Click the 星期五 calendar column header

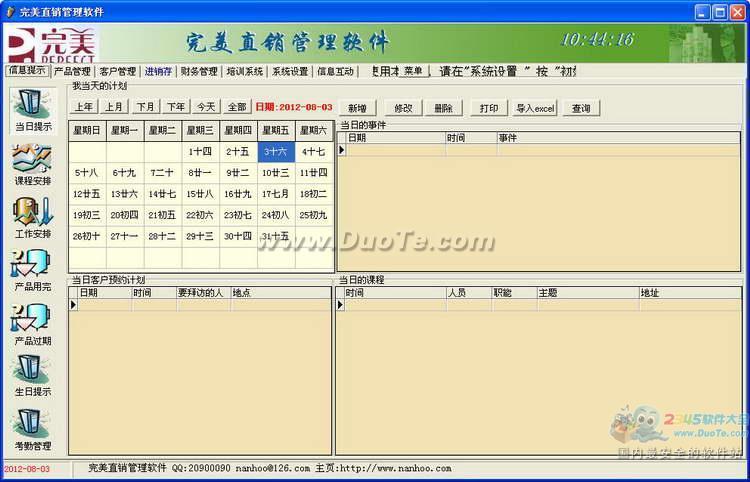[x=276, y=131]
